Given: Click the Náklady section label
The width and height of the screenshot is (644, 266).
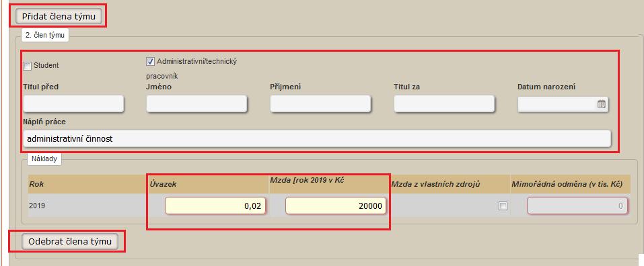Looking at the screenshot, I should click(44, 159).
